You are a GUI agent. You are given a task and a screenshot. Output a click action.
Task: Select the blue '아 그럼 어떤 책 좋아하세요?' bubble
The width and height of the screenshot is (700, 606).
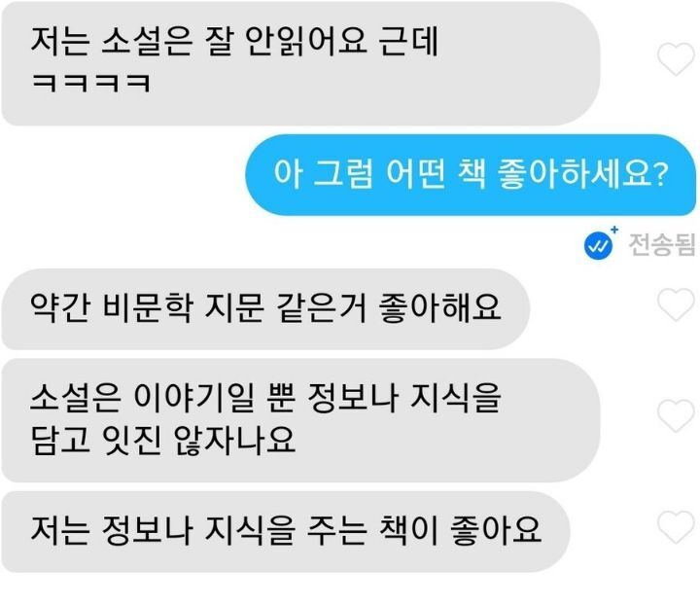pos(471,175)
